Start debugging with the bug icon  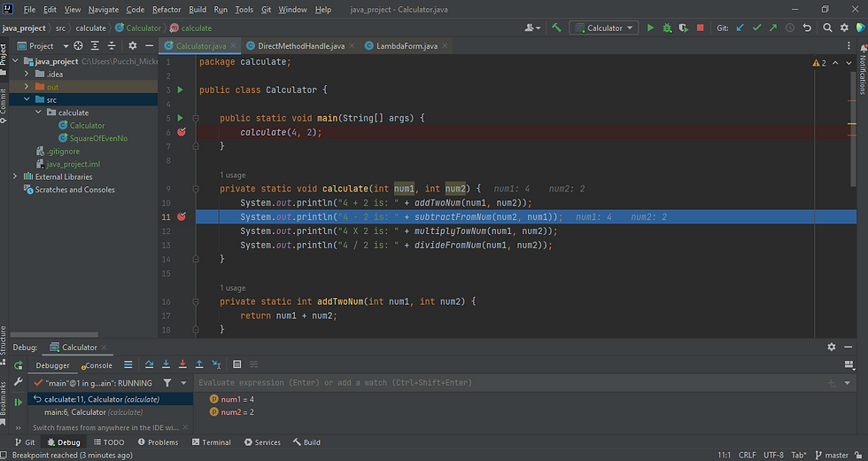(x=667, y=27)
